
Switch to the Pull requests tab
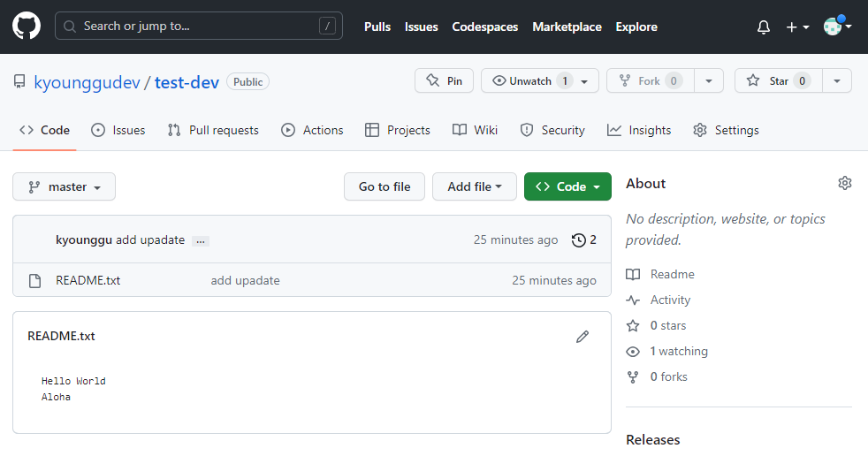(213, 130)
